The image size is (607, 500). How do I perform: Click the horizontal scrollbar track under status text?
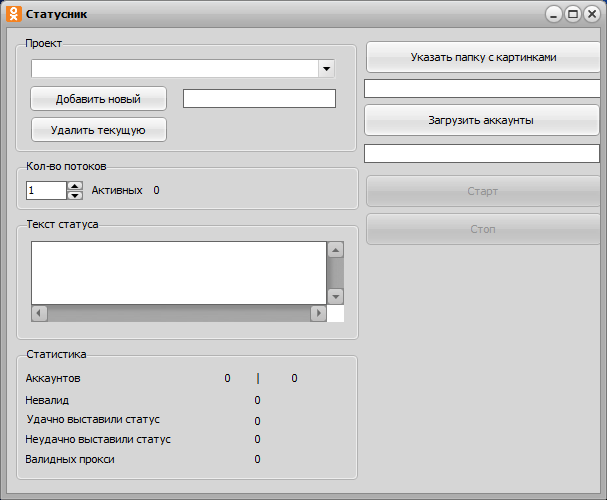[178, 313]
